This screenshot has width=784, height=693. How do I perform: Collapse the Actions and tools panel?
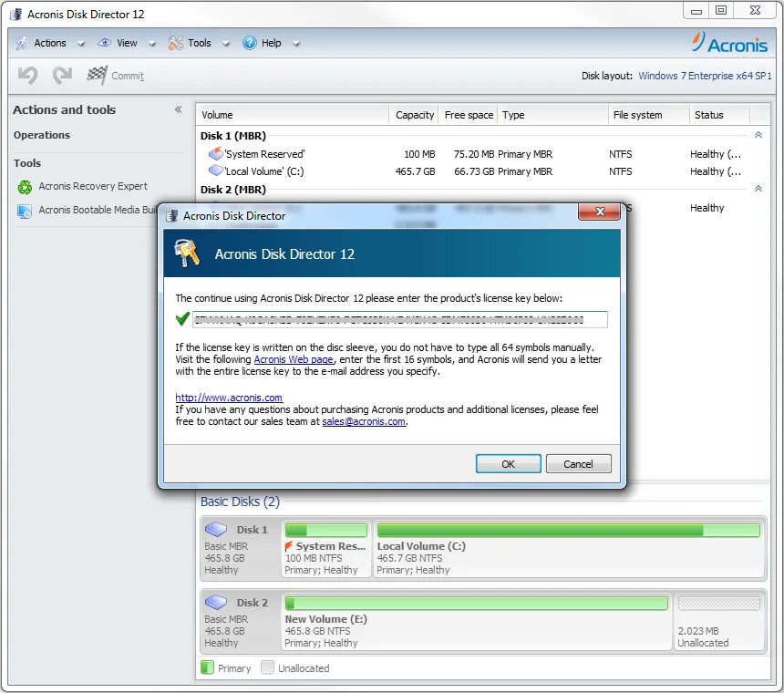(178, 109)
